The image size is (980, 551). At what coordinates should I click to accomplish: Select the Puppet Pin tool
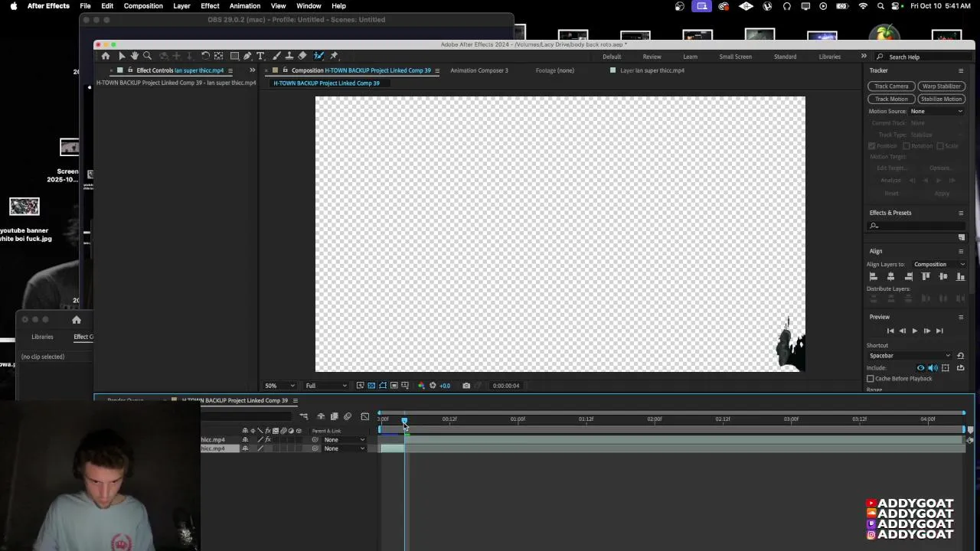point(334,56)
